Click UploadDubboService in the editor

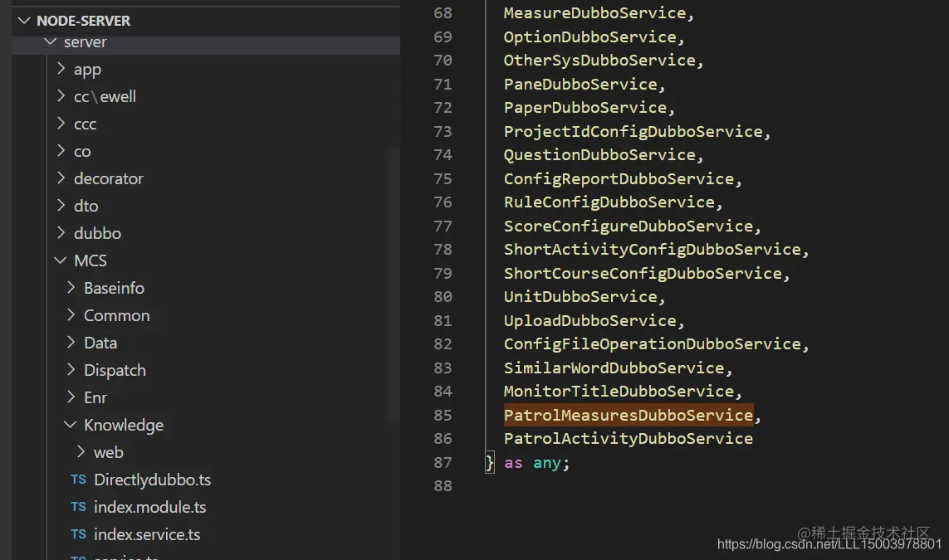coord(590,320)
